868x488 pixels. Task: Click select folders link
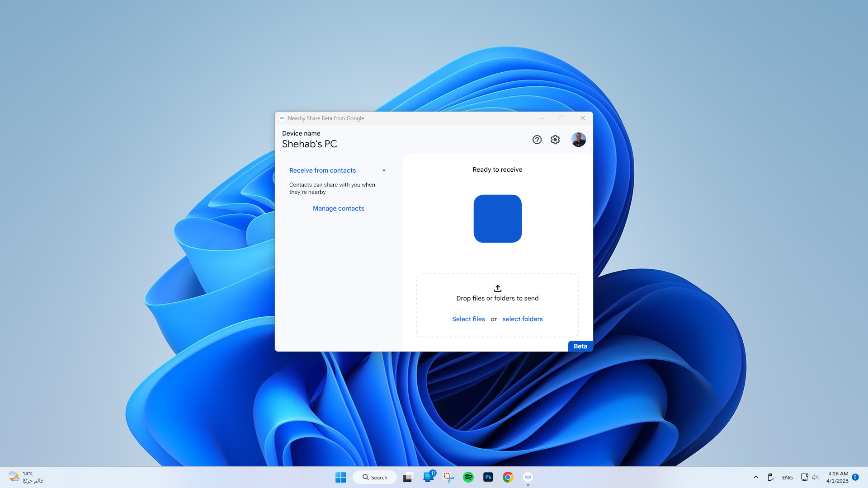pos(523,319)
